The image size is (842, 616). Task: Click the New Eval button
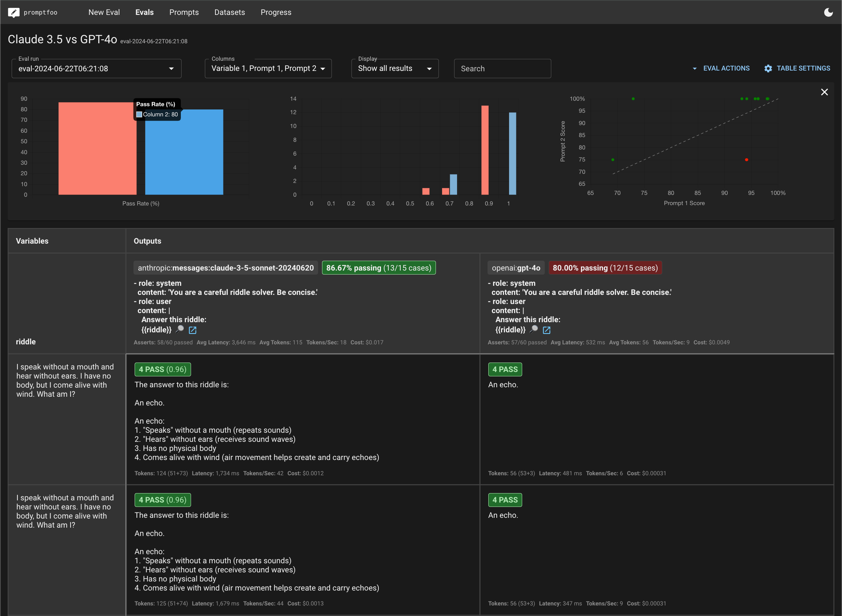coord(104,12)
